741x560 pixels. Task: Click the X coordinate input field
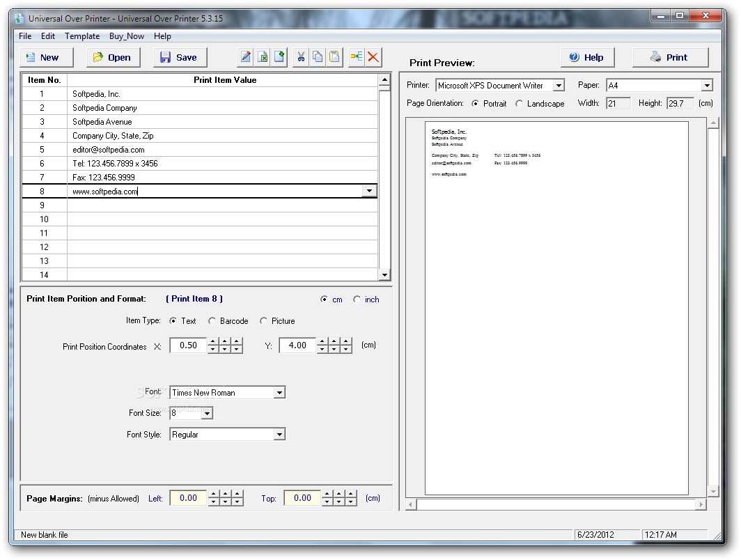(x=188, y=345)
